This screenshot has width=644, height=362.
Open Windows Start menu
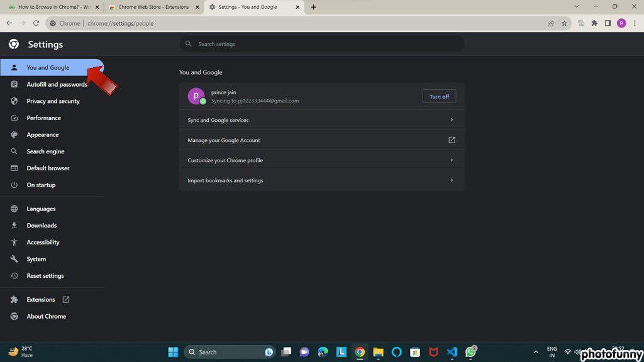coord(173,352)
